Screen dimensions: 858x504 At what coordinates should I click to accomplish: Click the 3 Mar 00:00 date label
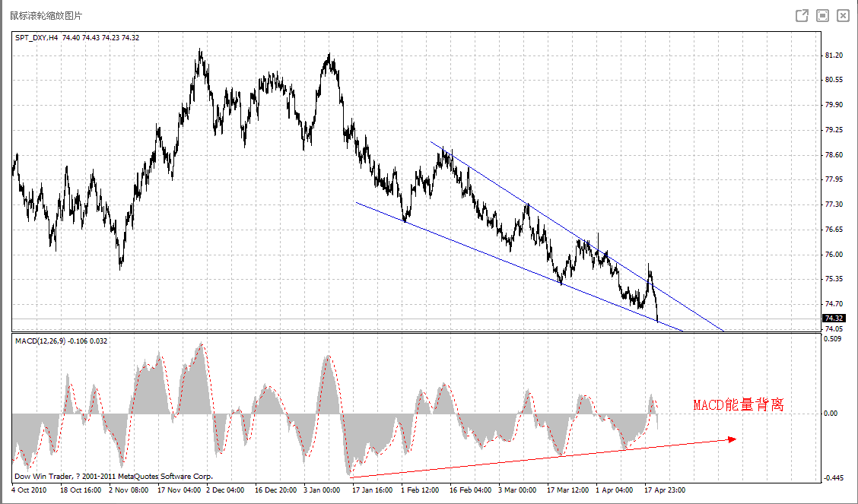517,490
